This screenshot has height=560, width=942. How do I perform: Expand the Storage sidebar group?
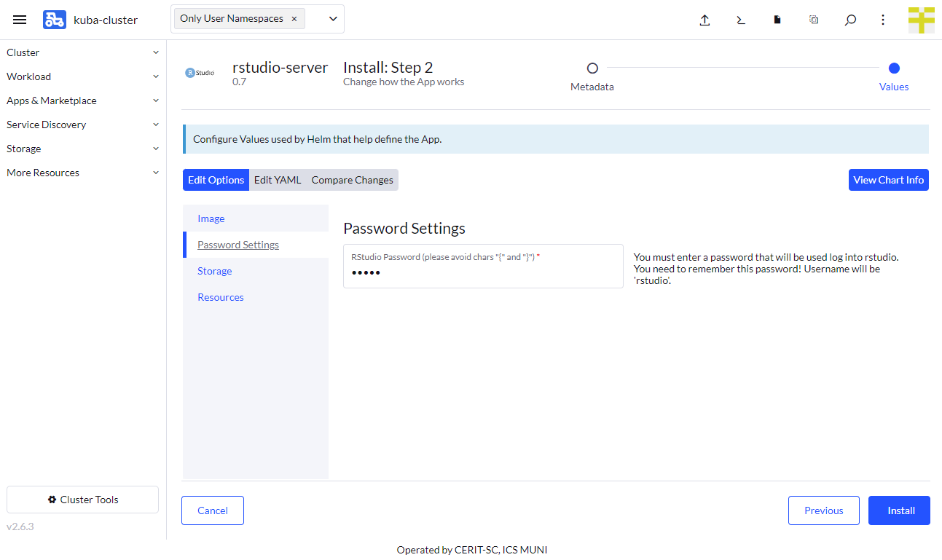point(83,149)
